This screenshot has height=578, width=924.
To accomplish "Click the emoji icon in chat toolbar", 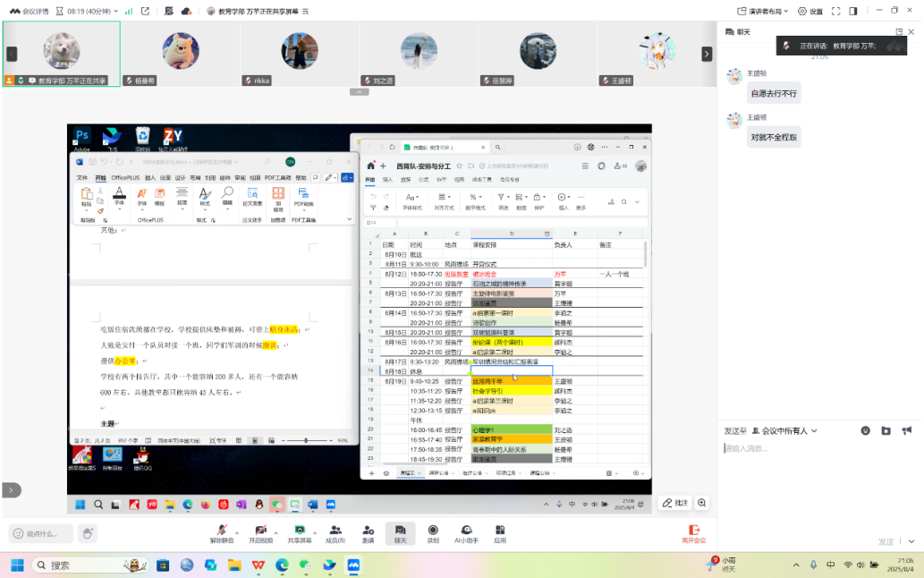I will coord(865,430).
